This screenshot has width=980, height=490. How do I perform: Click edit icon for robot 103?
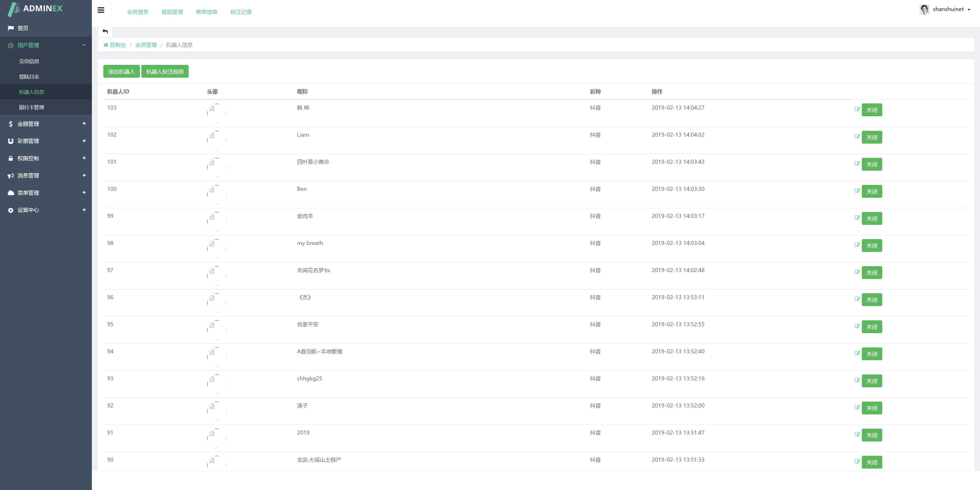point(857,109)
